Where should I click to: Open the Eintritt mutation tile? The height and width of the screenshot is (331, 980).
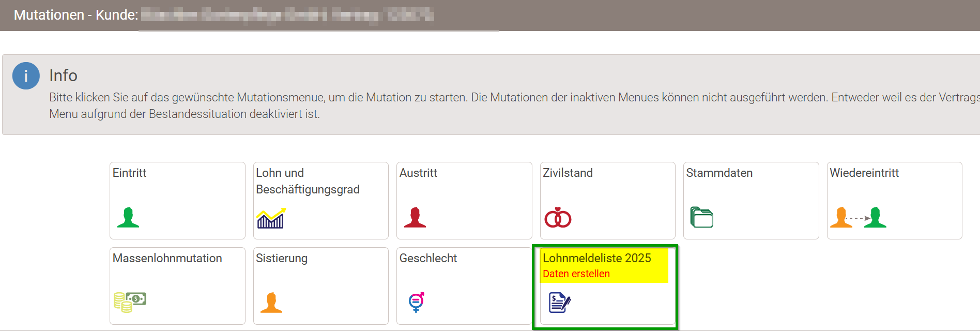tap(177, 201)
